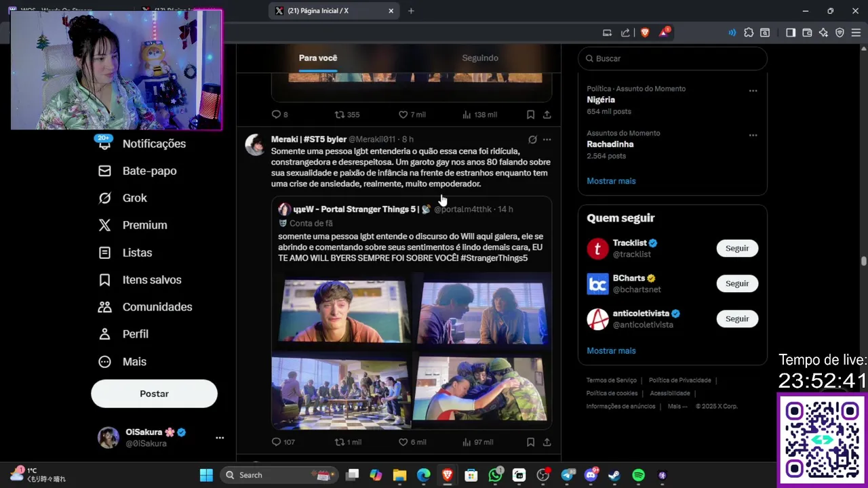Open Spotify from the taskbar
Viewport: 868px width, 488px height.
638,475
